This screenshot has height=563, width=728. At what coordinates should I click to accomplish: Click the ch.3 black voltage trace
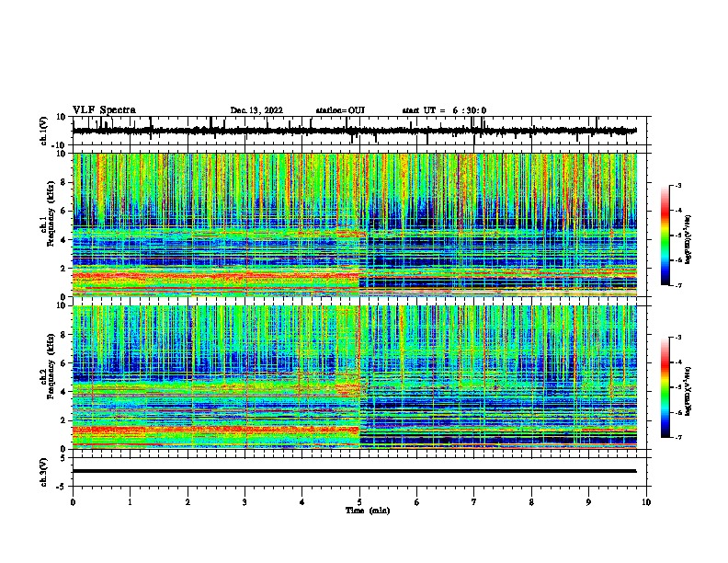(x=354, y=471)
